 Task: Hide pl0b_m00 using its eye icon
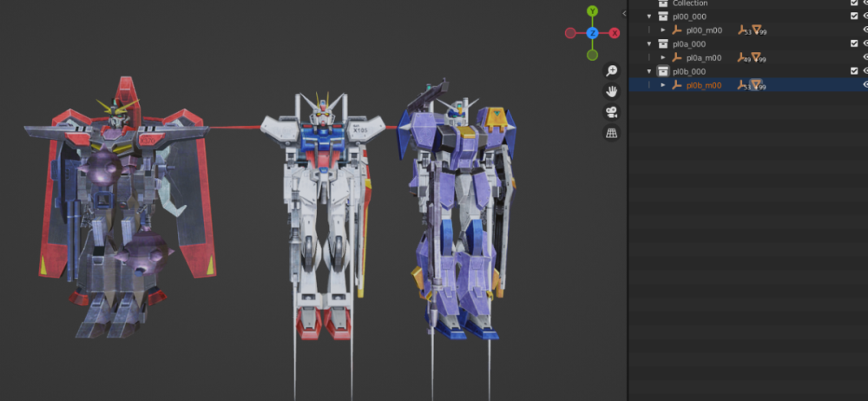point(865,85)
